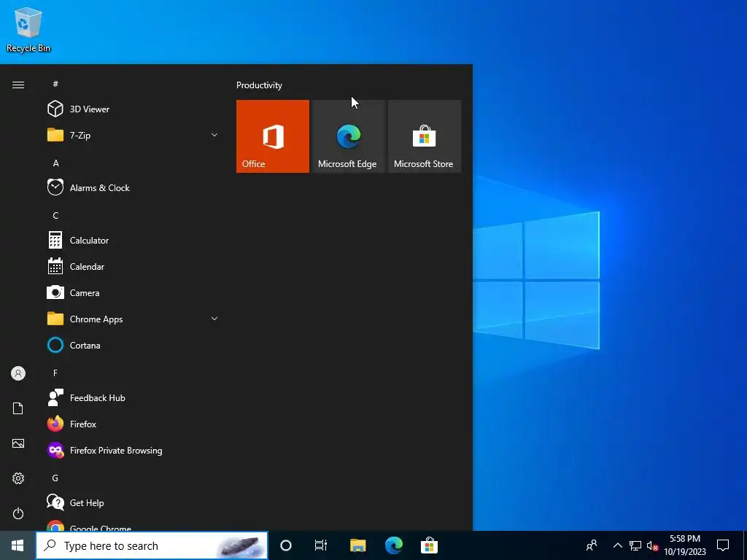The height and width of the screenshot is (560, 747).
Task: Open the network status icon
Action: click(x=635, y=545)
